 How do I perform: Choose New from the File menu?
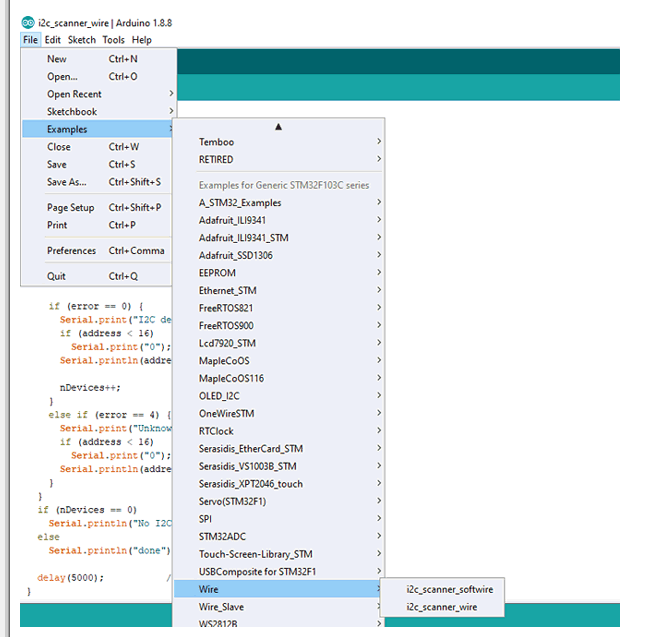coord(97,59)
